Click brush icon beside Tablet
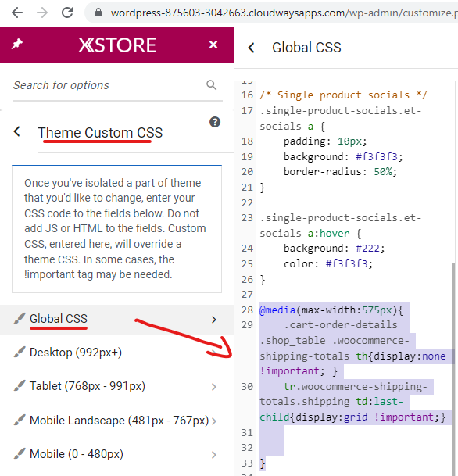The width and height of the screenshot is (458, 476). 20,386
